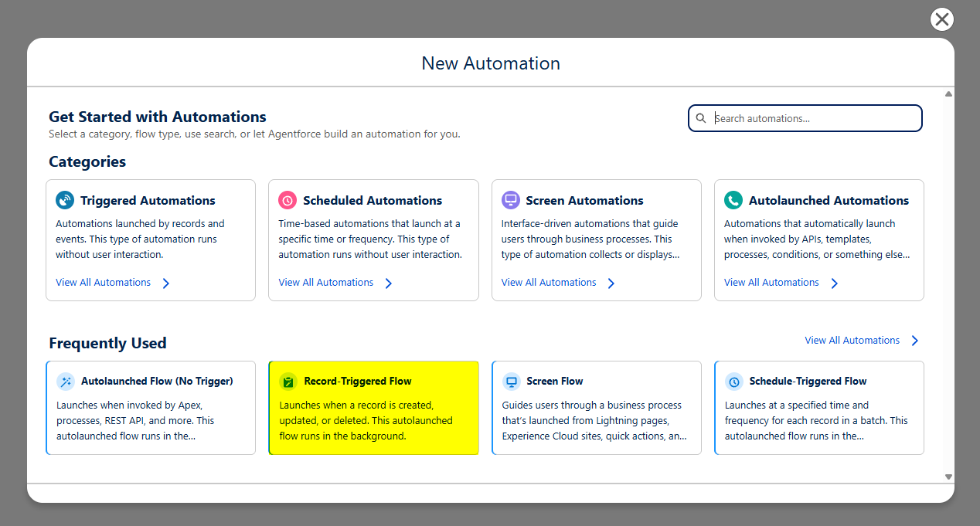Open Screen Automations View All chevron
This screenshot has width=980, height=526.
pyautogui.click(x=611, y=283)
